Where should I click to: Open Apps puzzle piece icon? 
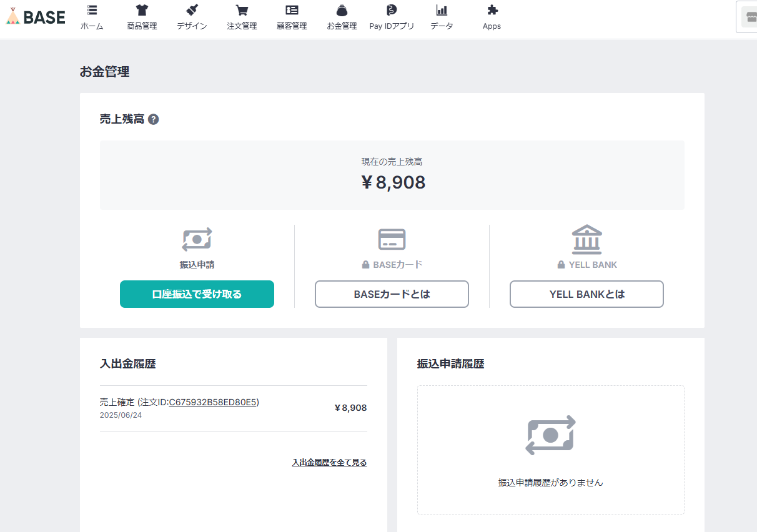(x=492, y=10)
